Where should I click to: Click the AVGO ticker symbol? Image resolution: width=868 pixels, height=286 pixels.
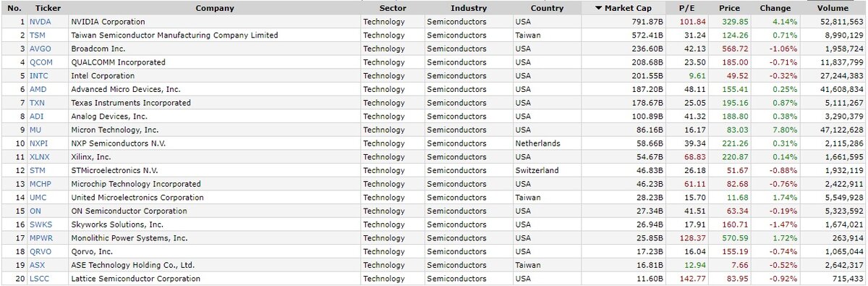click(x=41, y=49)
